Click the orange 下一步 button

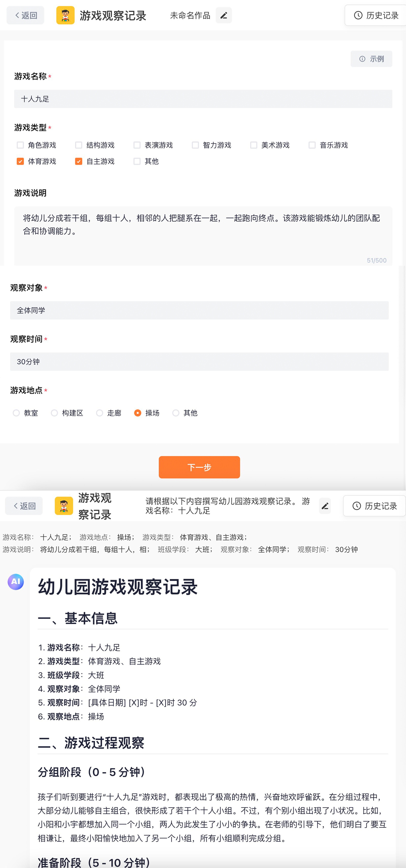point(199,467)
